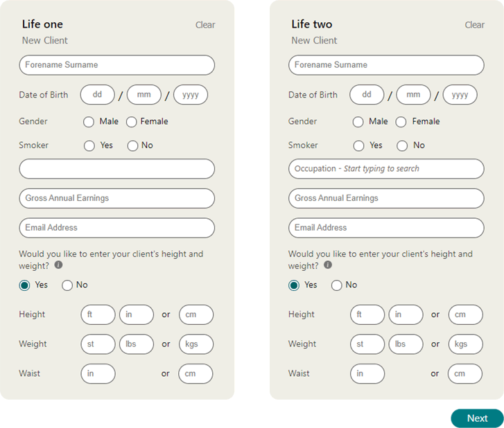Click Life two date of birth year field
This screenshot has width=504, height=428.
[x=460, y=95]
